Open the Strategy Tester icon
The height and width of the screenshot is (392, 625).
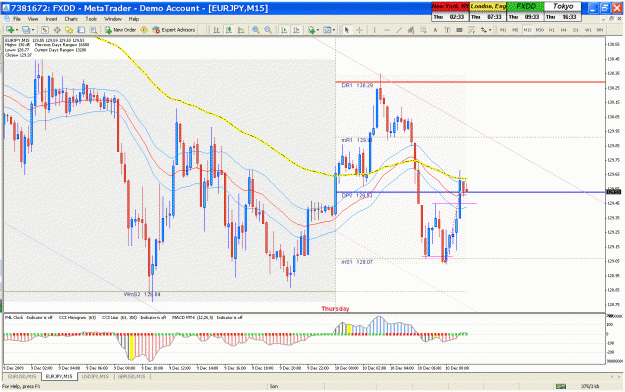click(x=93, y=30)
